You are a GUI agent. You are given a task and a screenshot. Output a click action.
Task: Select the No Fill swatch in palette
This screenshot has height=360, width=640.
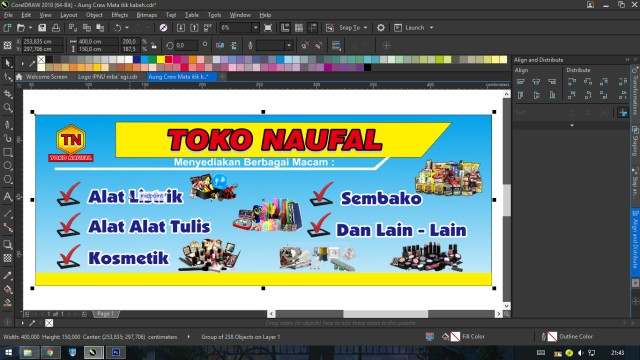click(41, 60)
